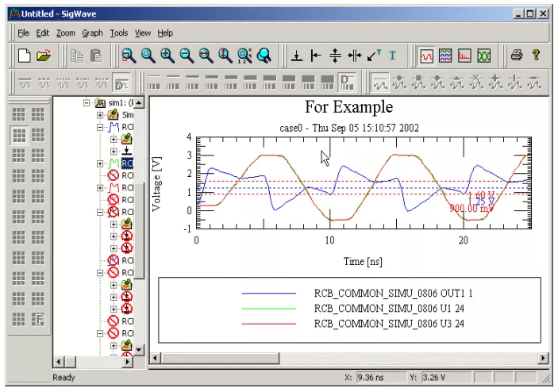
Task: Toggle the default line style D button
Action: pyautogui.click(x=121, y=83)
